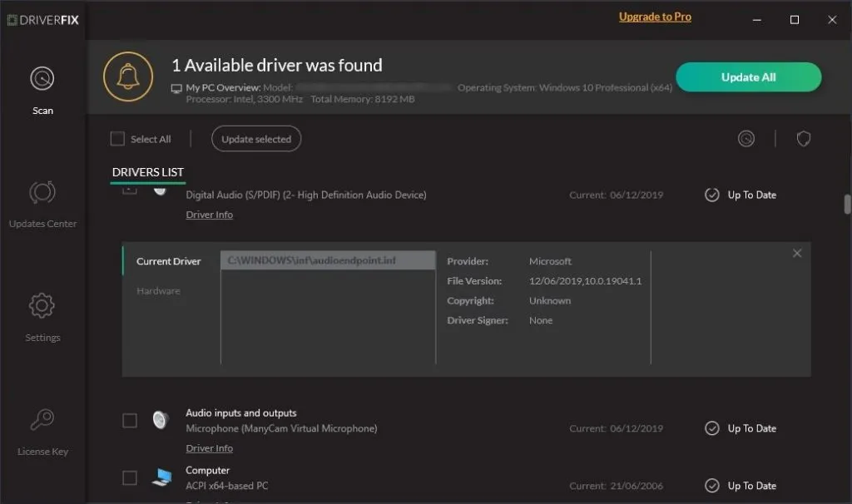Image resolution: width=852 pixels, height=504 pixels.
Task: Open Updates Center from the sidebar
Action: tap(42, 193)
